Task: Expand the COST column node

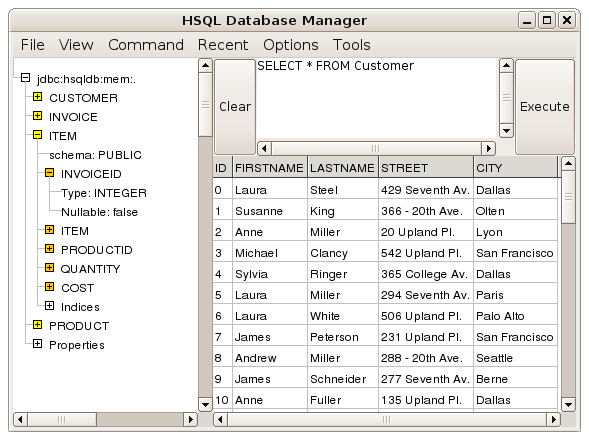Action: coord(49,287)
